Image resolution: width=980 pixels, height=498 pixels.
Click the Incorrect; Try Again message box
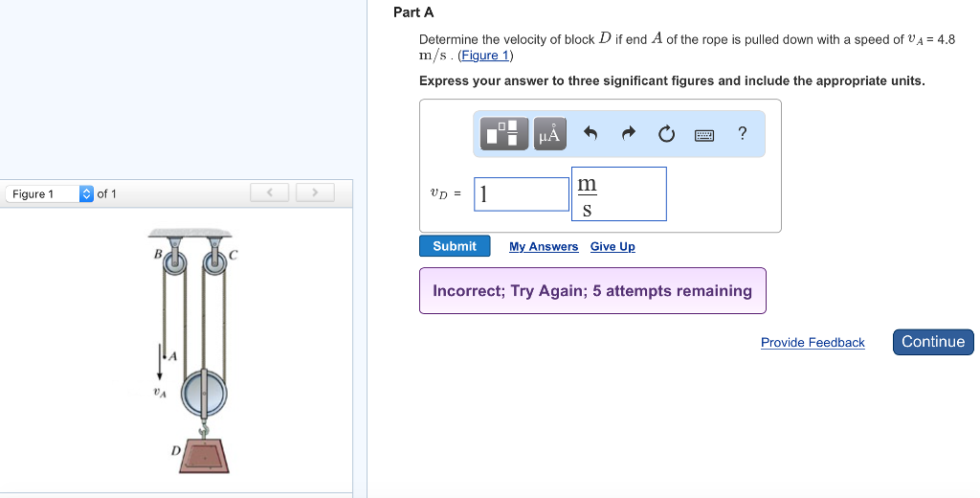click(x=592, y=291)
